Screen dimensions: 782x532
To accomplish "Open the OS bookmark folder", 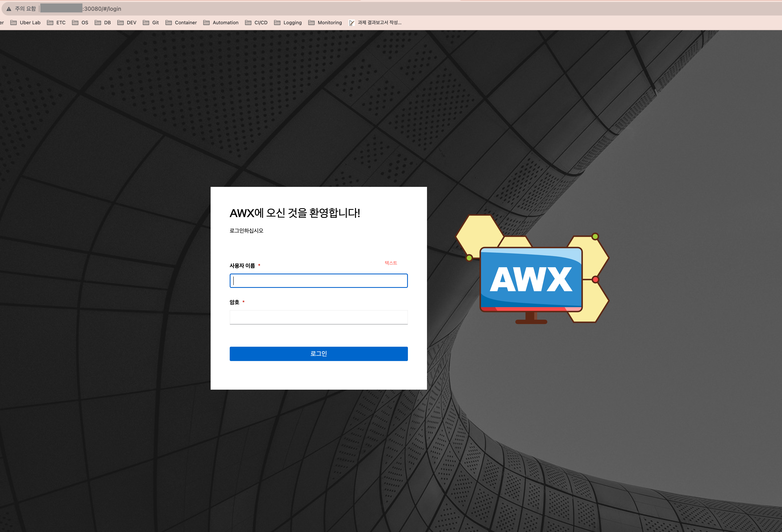I will (80, 22).
